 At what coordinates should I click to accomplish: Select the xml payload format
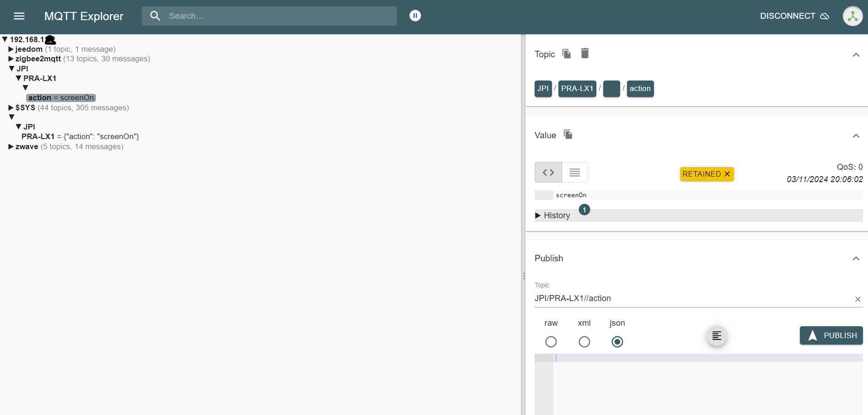coord(584,342)
